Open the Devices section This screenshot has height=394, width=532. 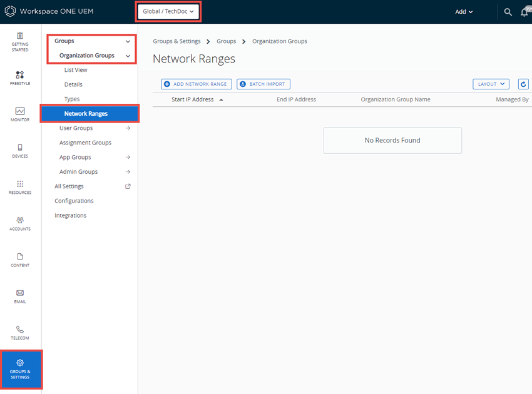(x=20, y=151)
